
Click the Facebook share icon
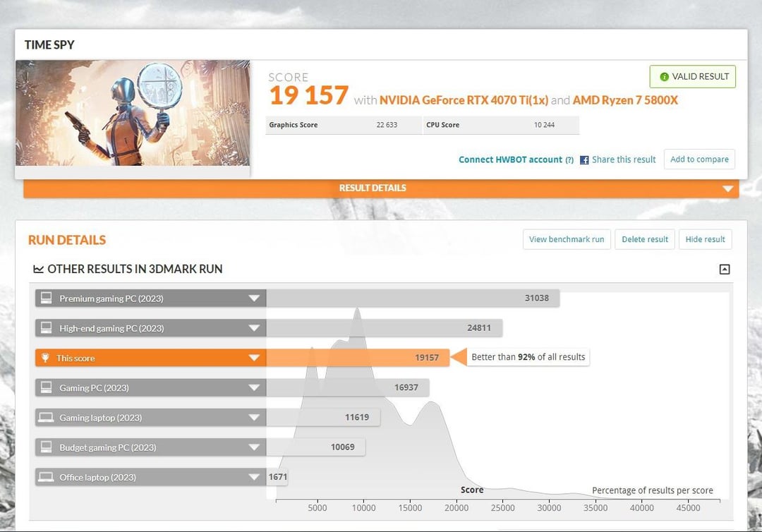(x=584, y=160)
